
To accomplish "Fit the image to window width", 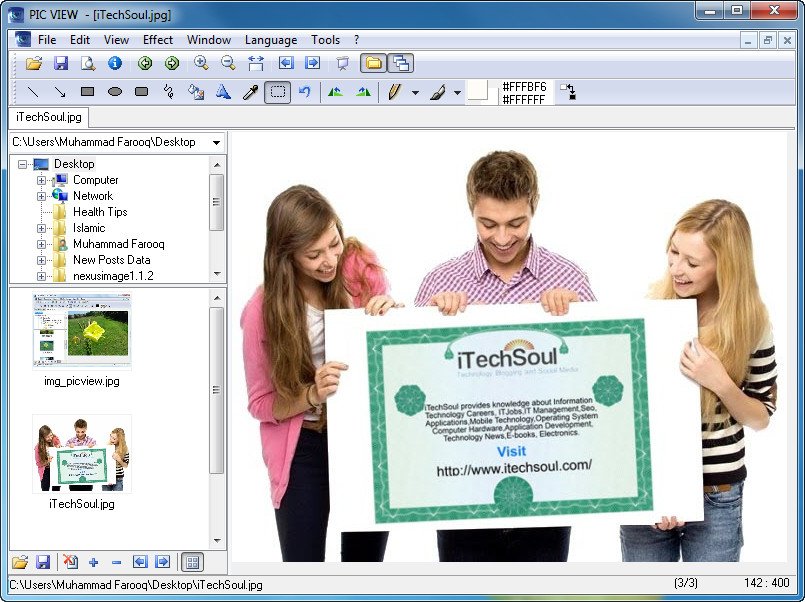I will [x=256, y=63].
